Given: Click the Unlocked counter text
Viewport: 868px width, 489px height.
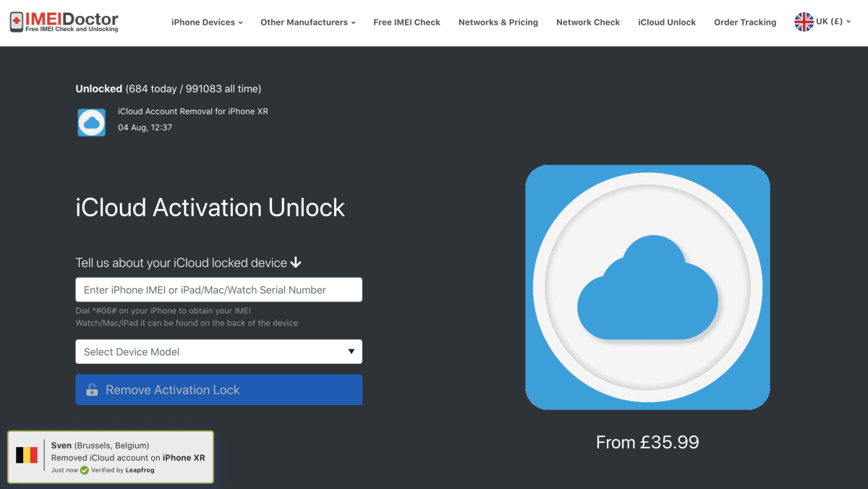Looking at the screenshot, I should [x=169, y=89].
